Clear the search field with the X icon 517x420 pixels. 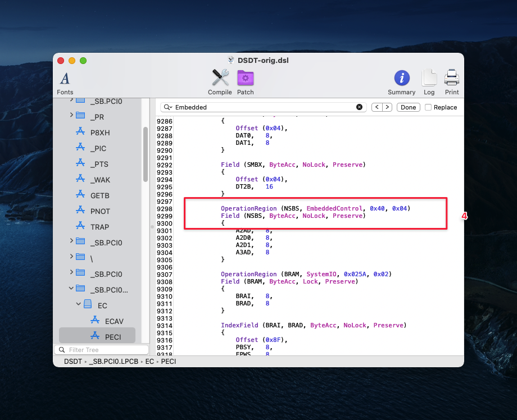(x=360, y=107)
